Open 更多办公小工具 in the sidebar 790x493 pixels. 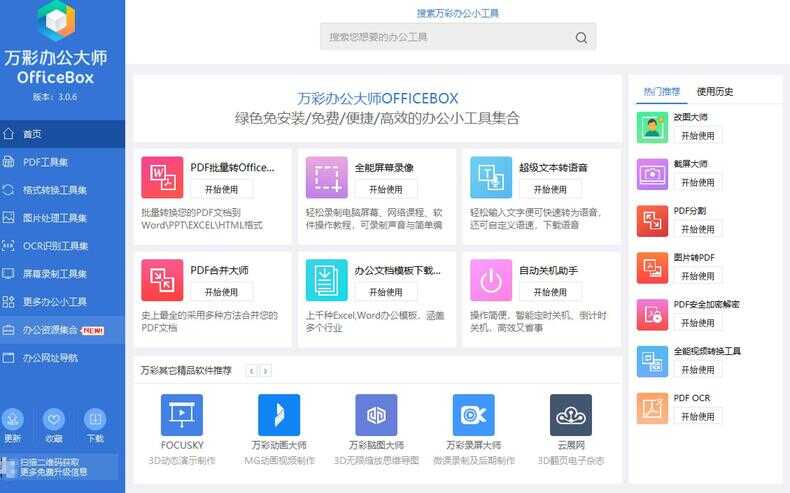[62, 302]
